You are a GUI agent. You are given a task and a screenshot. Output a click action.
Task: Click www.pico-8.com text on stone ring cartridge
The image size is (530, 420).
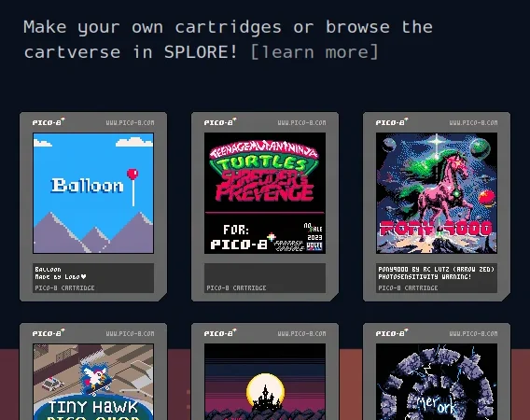coord(474,334)
